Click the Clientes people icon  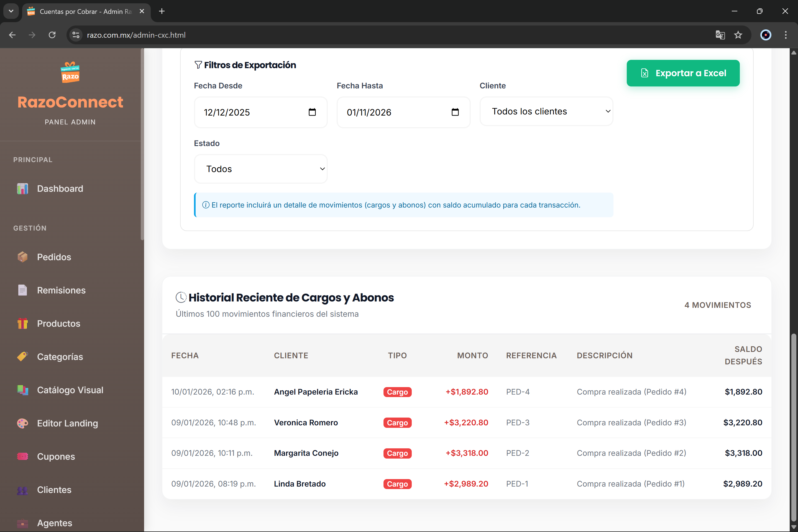pos(22,490)
